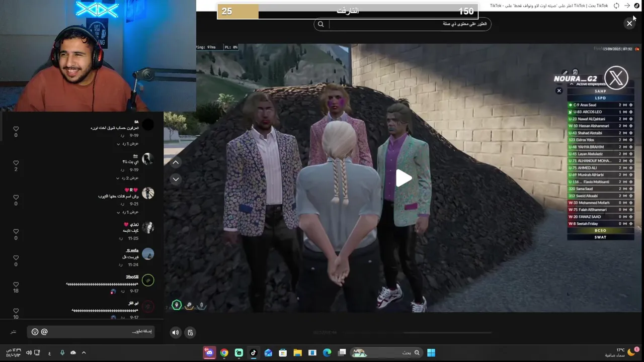Image resolution: width=644 pixels, height=362 pixels.
Task: Like the comment with 2 likes
Action: [16, 163]
